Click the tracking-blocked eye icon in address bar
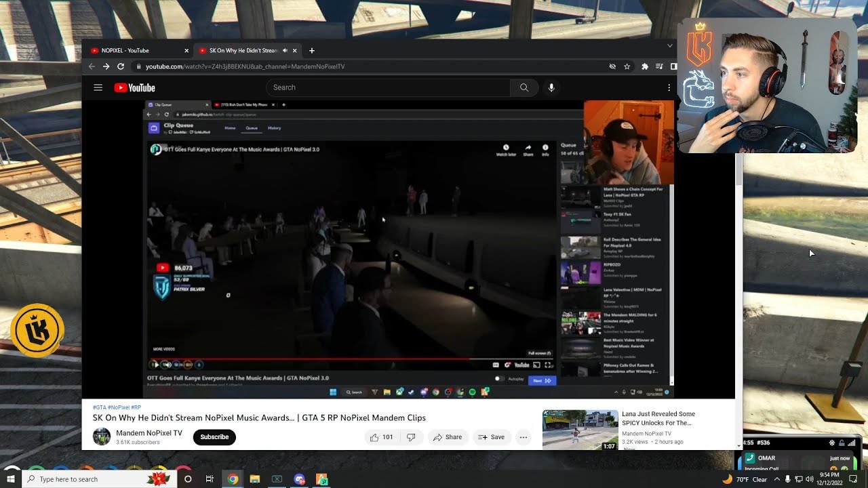This screenshot has height=488, width=868. pos(612,66)
